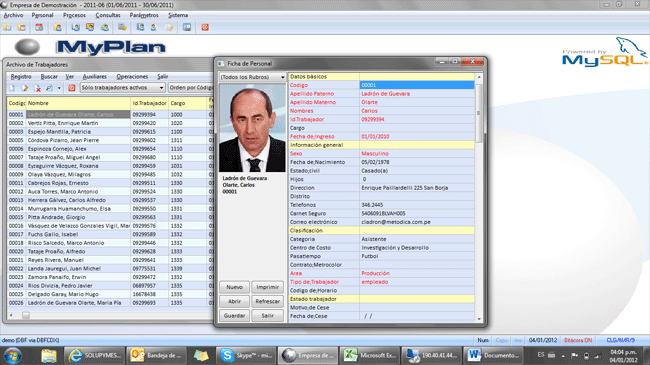The height and width of the screenshot is (365, 650).
Task: Click the folder-with-document icon in main toolbar
Action: 7,27
